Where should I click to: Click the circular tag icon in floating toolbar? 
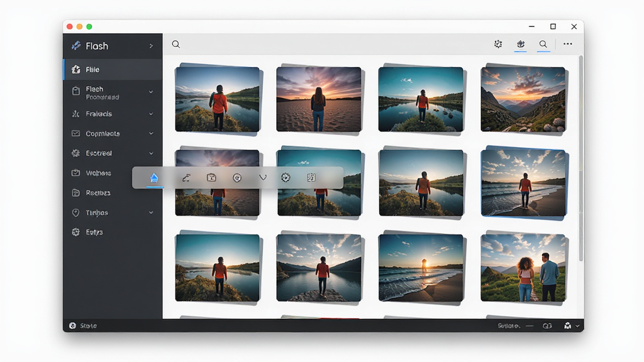(237, 178)
